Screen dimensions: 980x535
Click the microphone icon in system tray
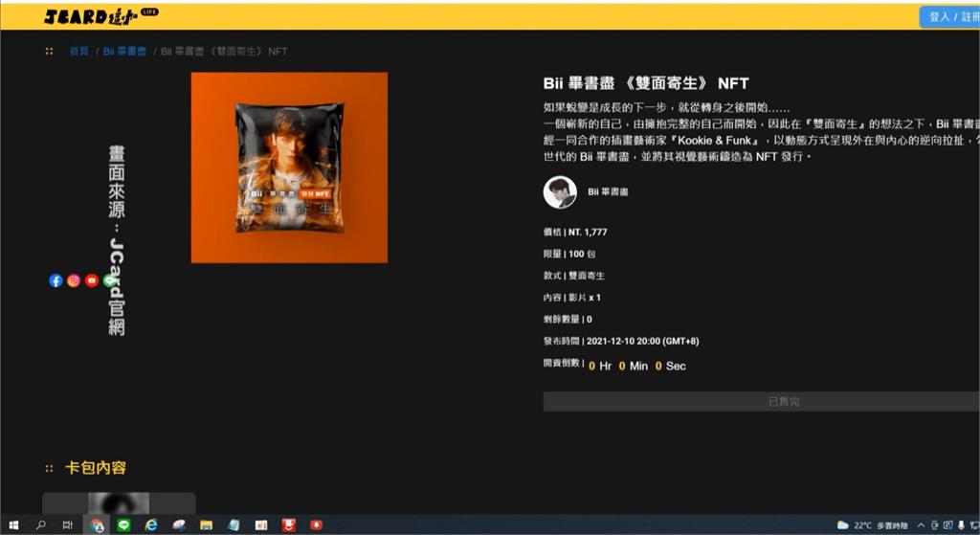[962, 525]
